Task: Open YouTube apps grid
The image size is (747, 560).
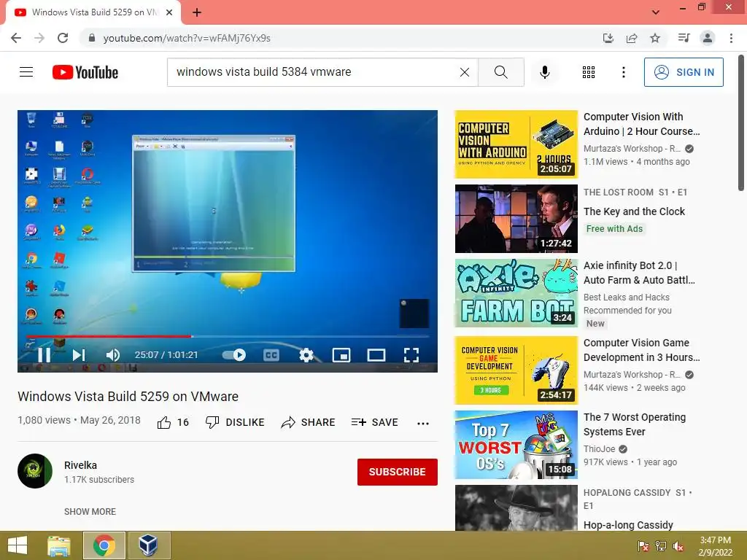Action: (x=589, y=72)
